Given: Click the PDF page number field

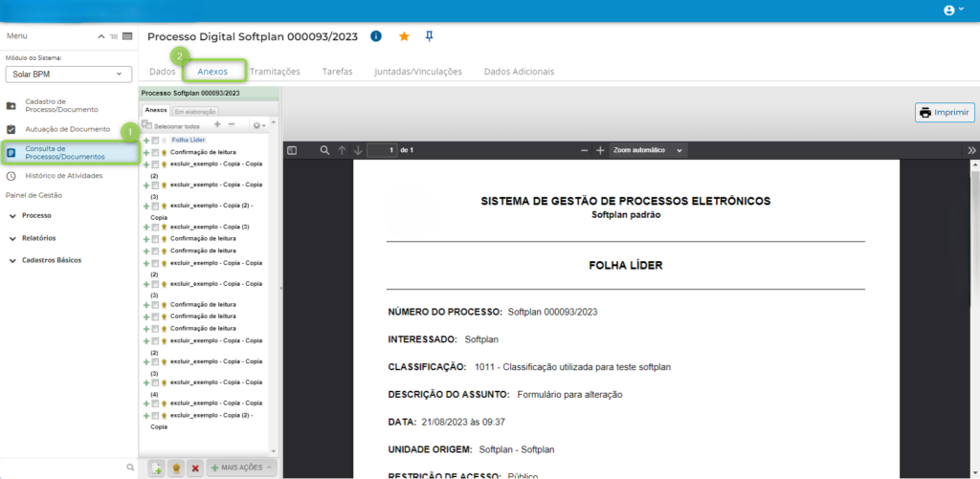Looking at the screenshot, I should (382, 150).
